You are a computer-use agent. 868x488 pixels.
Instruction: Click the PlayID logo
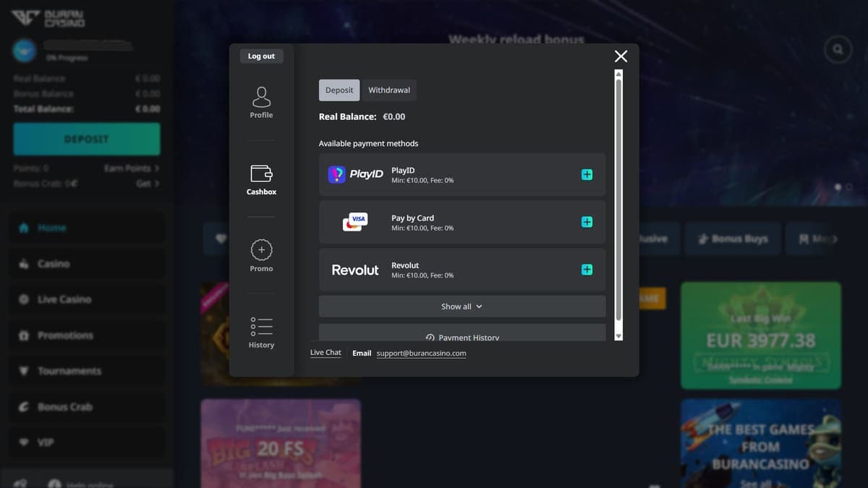coord(355,174)
